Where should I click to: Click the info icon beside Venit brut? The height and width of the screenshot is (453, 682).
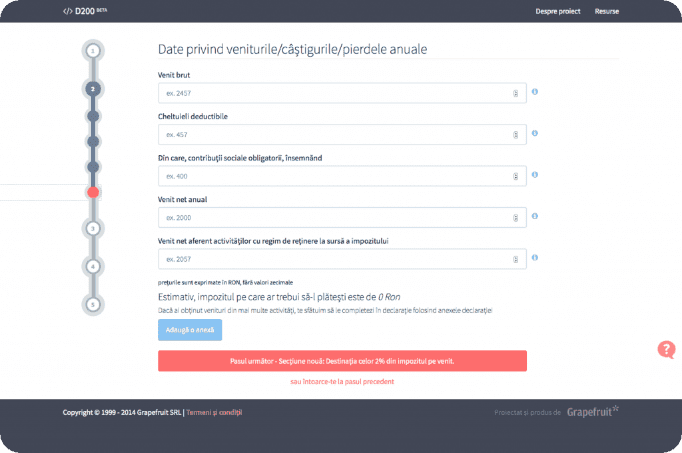coord(535,92)
